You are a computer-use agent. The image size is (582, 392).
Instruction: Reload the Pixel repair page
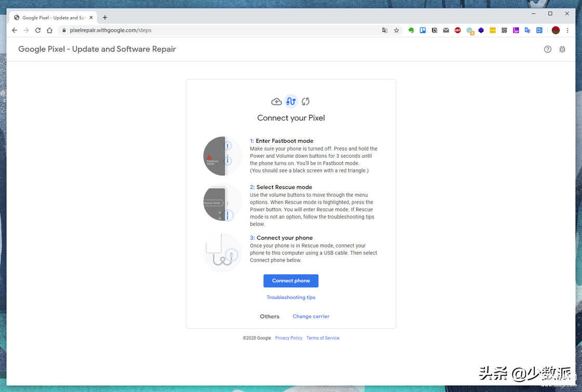[x=38, y=31]
